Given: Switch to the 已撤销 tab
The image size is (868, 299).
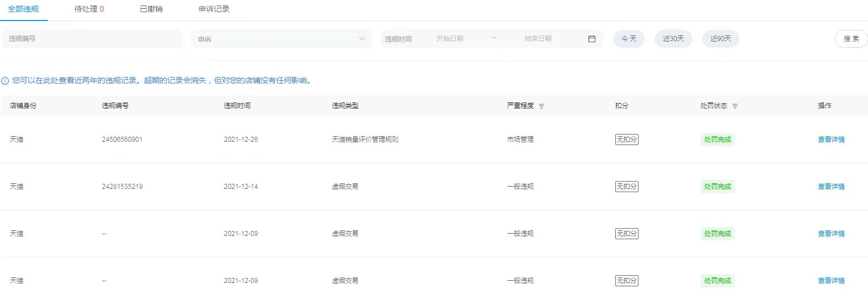Looking at the screenshot, I should [x=151, y=9].
